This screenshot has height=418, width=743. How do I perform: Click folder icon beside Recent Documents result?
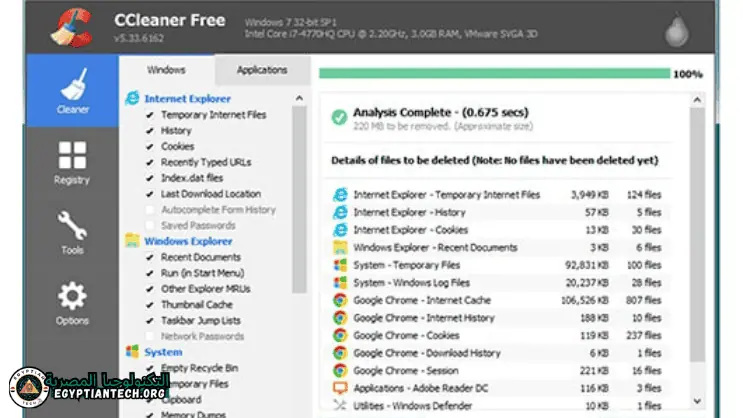340,247
